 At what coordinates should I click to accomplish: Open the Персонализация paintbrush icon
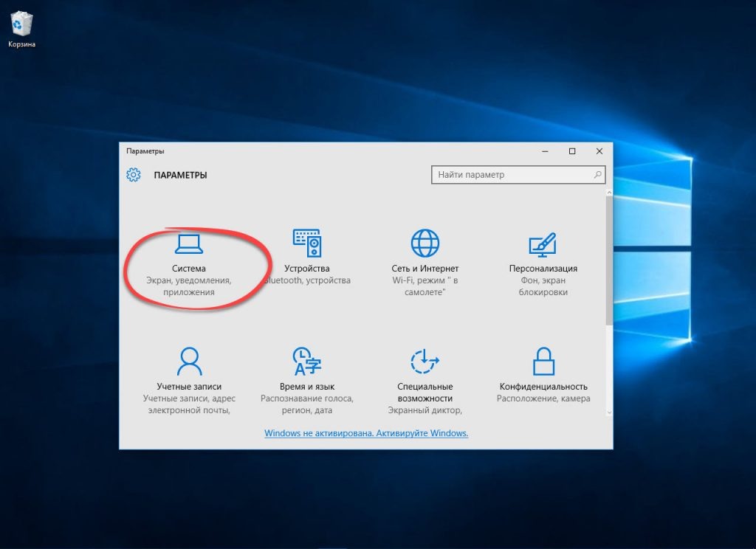pos(543,244)
